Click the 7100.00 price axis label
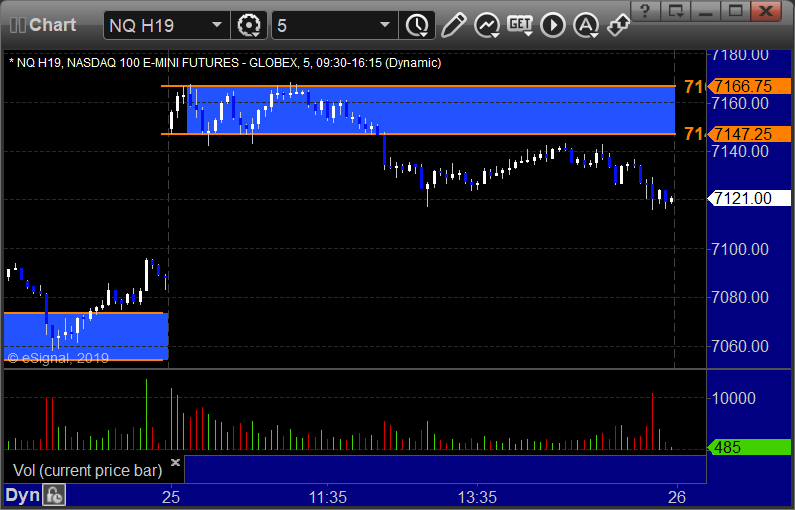 740,249
